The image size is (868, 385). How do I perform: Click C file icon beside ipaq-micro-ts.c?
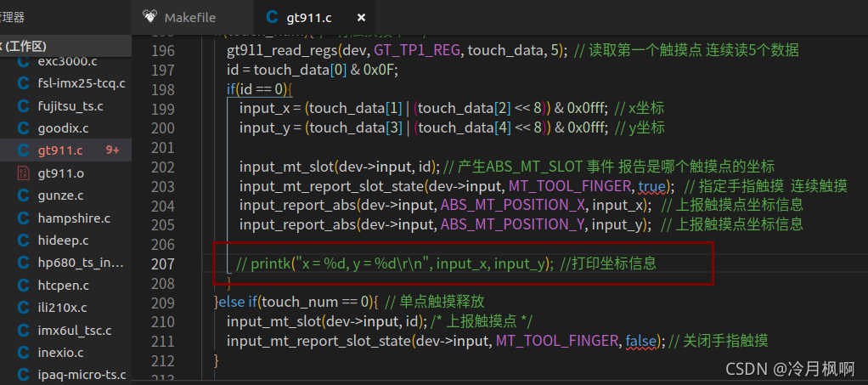(23, 375)
